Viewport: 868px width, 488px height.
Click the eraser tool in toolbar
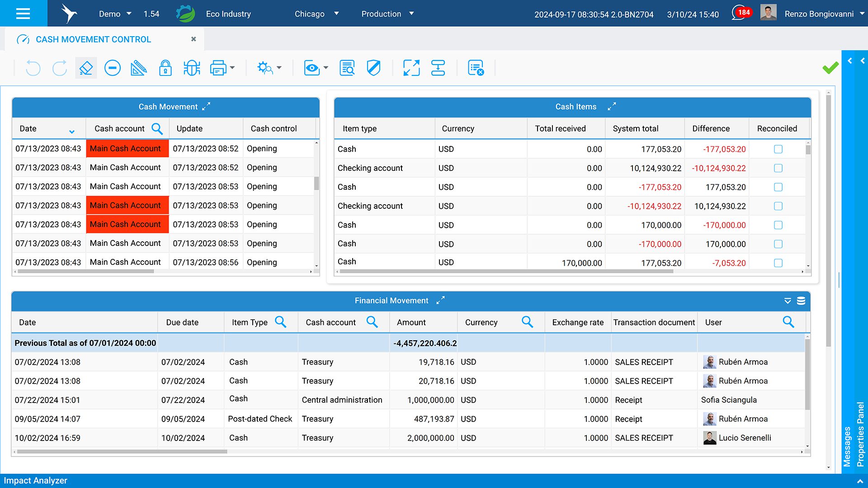click(x=86, y=68)
